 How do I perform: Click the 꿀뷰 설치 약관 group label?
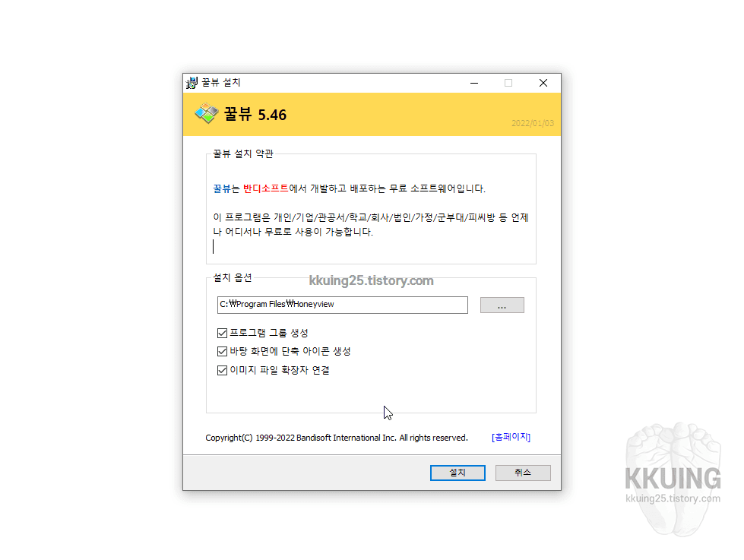[243, 153]
